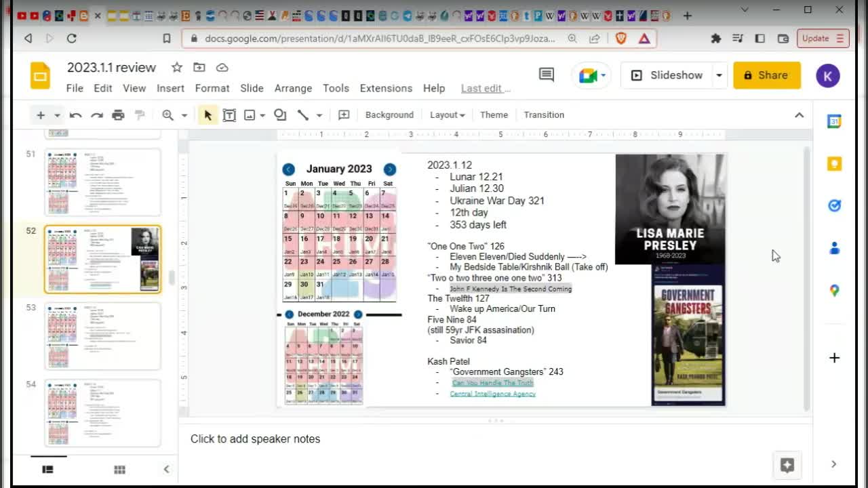Open the Google Meet call icon
This screenshot has width=868, height=488.
pyautogui.click(x=587, y=75)
